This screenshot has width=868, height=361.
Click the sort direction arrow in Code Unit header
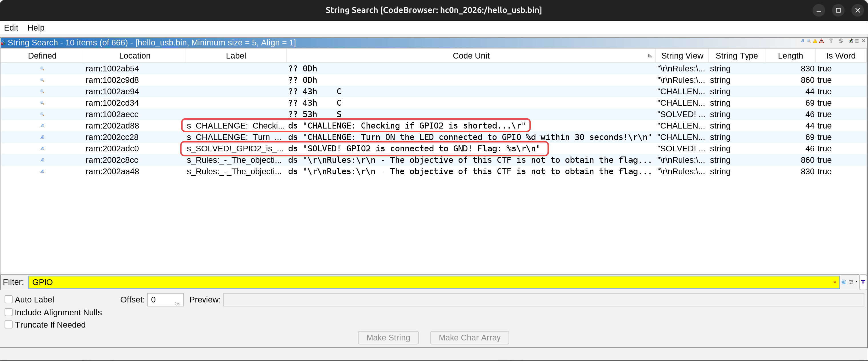coord(650,56)
